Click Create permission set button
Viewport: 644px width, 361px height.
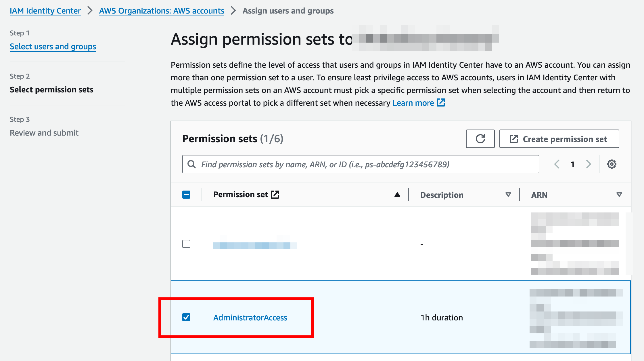(x=559, y=139)
